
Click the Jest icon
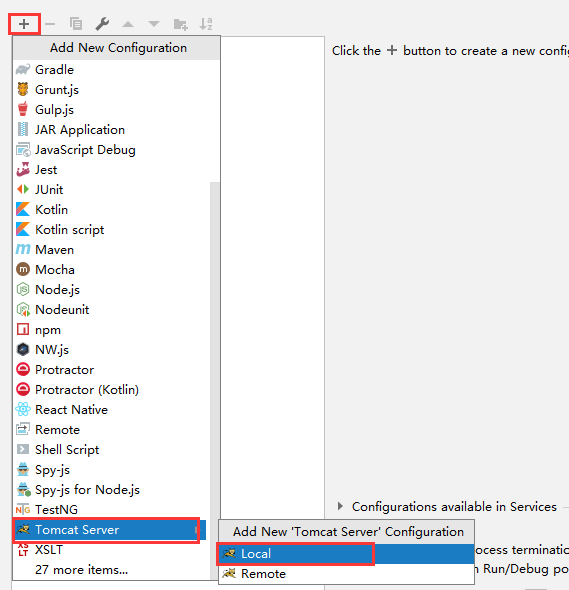coord(23,169)
